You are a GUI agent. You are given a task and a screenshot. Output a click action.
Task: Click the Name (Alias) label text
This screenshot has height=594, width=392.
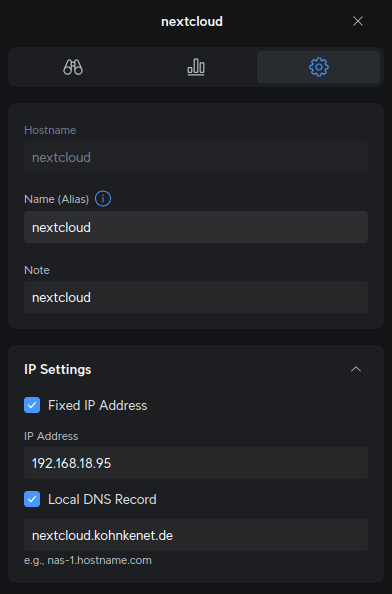click(56, 199)
